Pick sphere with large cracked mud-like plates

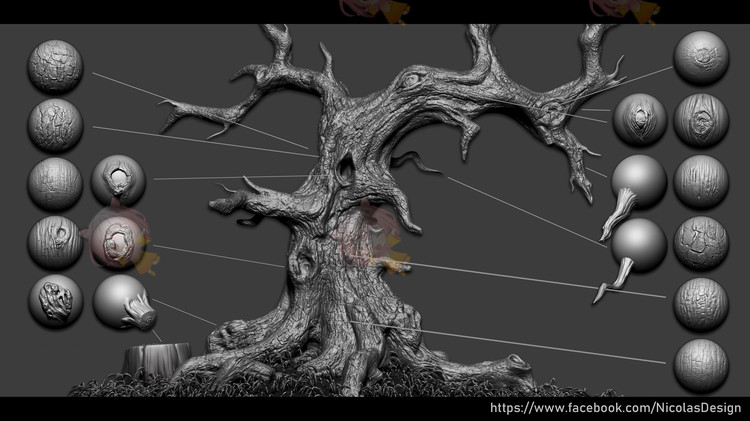[701, 243]
